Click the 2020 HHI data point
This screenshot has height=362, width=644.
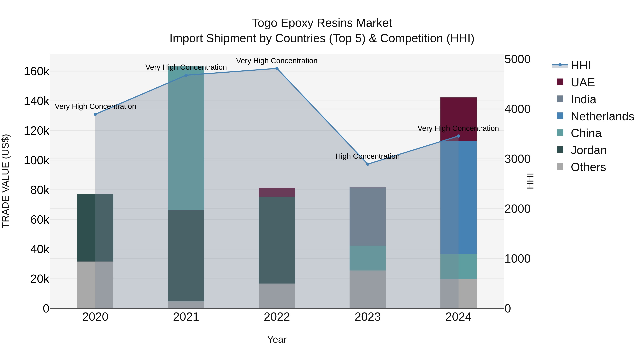95,114
